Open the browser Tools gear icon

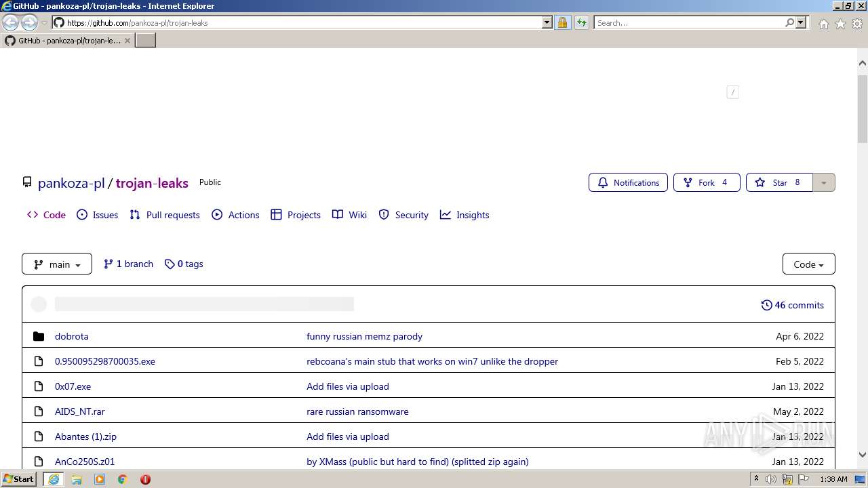856,24
